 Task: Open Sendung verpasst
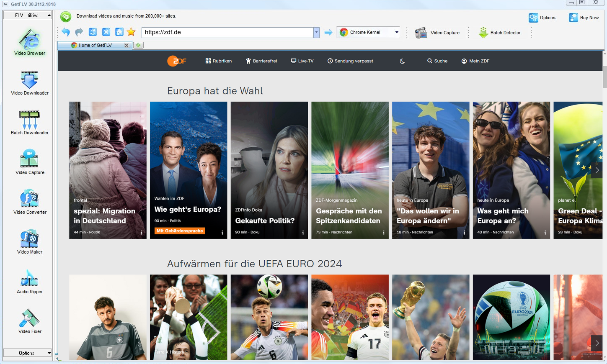click(350, 61)
